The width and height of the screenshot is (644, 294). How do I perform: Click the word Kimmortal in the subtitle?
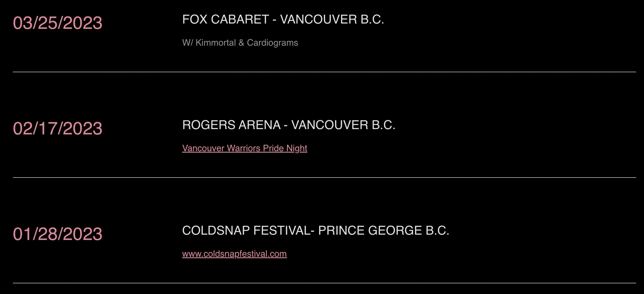[x=216, y=43]
